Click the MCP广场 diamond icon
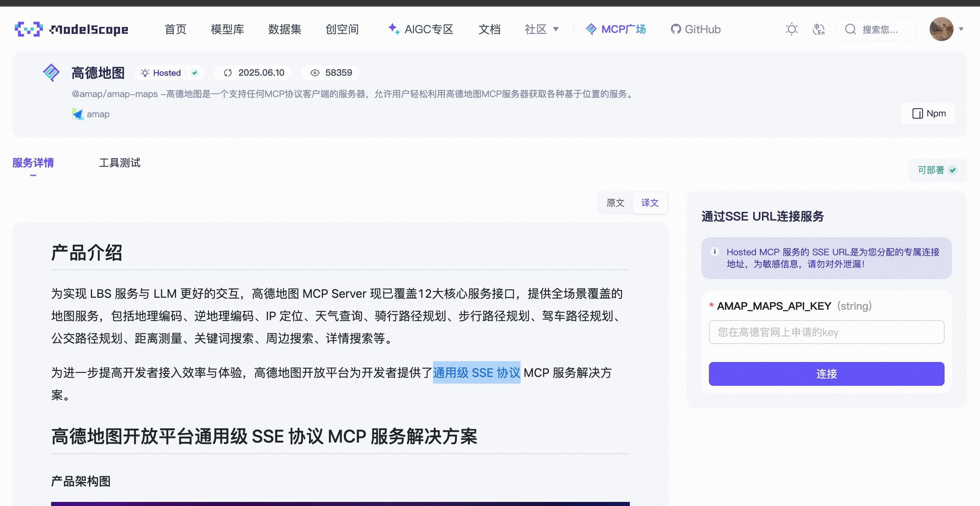 [591, 29]
